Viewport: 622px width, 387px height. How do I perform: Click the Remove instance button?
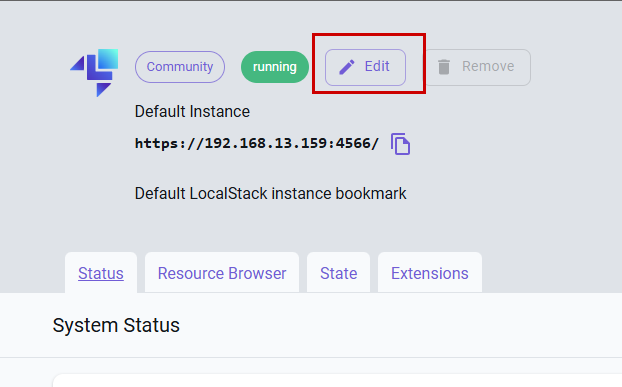478,67
